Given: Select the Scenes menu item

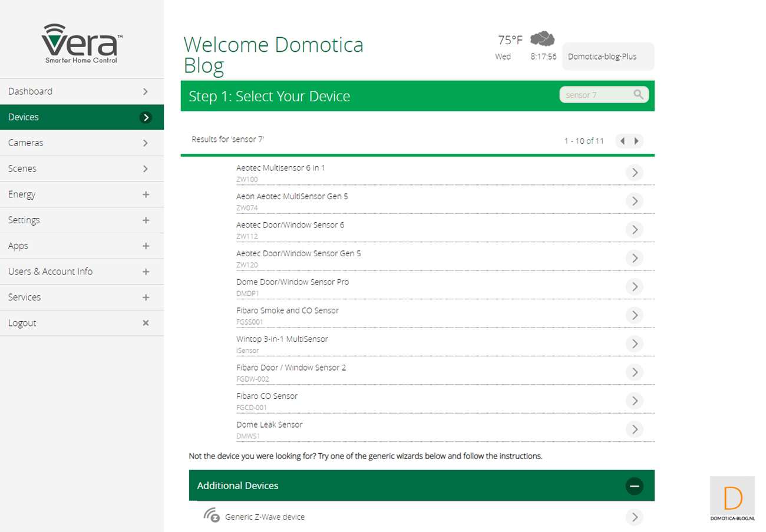Looking at the screenshot, I should tap(81, 168).
